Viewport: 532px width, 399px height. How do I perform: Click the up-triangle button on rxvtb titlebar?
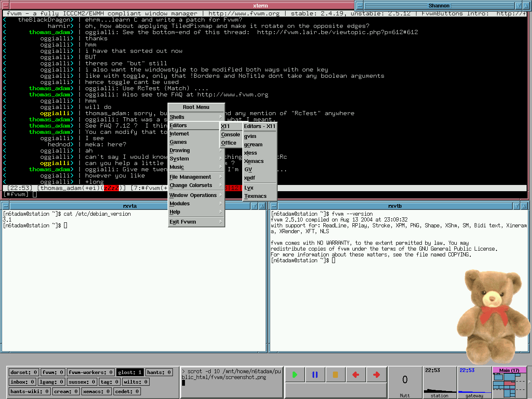(524, 206)
